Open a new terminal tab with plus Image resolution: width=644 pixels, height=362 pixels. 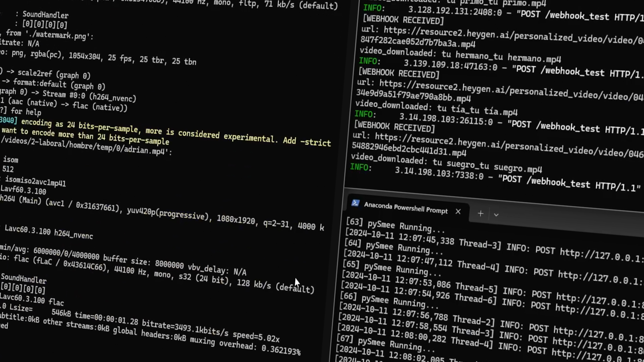480,214
